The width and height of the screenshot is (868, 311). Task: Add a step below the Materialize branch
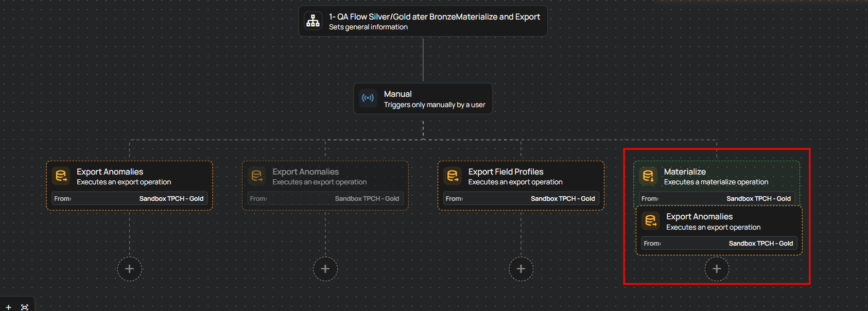click(x=717, y=269)
